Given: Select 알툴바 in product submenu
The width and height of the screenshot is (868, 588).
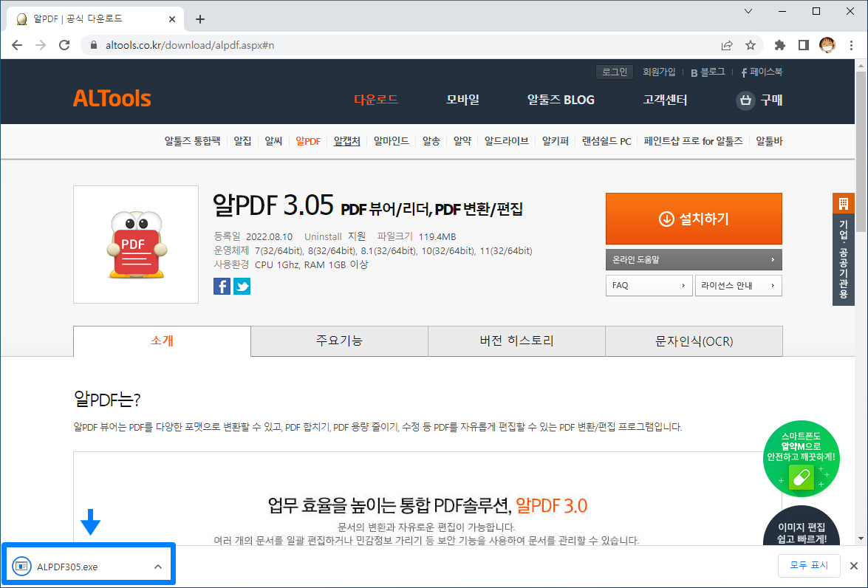Looking at the screenshot, I should [x=769, y=141].
